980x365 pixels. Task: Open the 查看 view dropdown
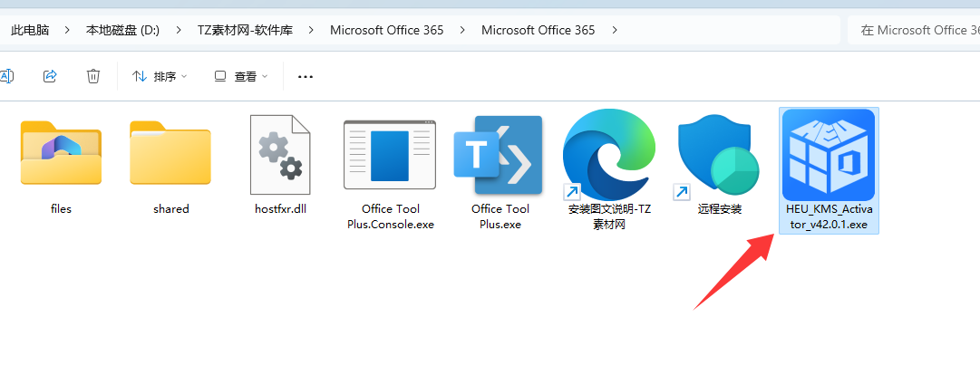click(241, 77)
